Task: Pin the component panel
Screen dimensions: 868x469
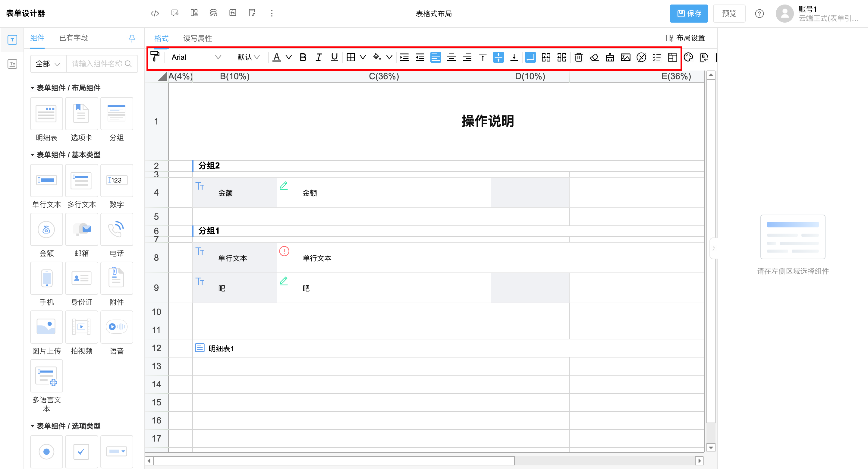Action: click(132, 38)
